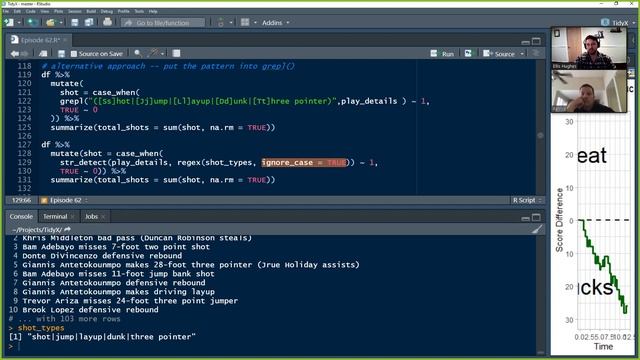Open the R Script file type selector

[x=527, y=200]
